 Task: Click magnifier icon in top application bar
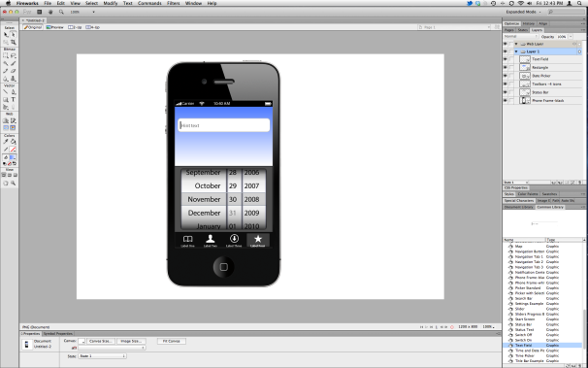click(61, 12)
